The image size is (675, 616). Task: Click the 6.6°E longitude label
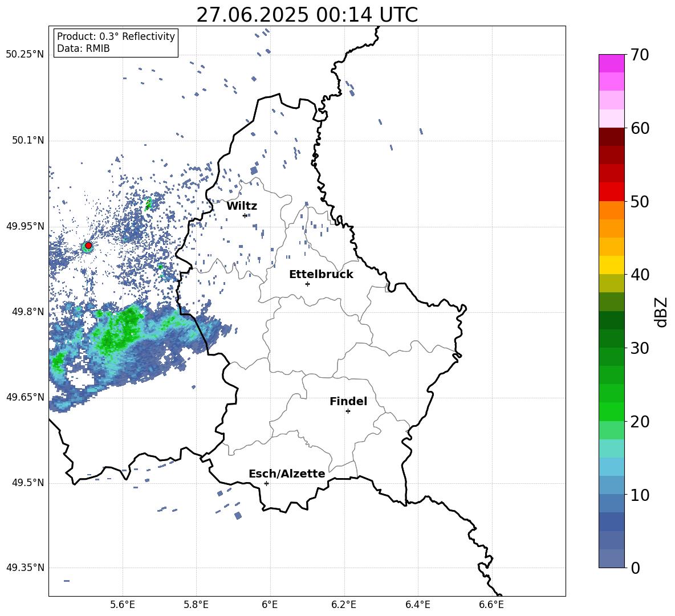[491, 605]
